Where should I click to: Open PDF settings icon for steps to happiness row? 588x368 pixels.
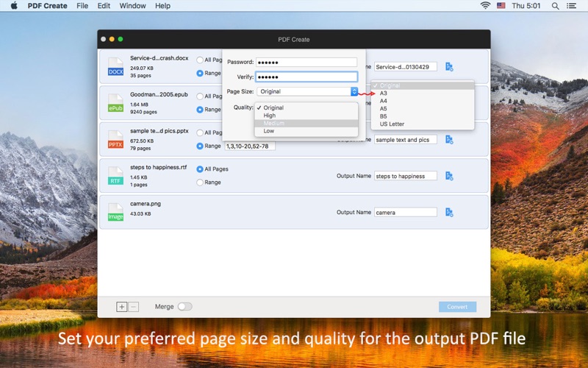point(449,176)
